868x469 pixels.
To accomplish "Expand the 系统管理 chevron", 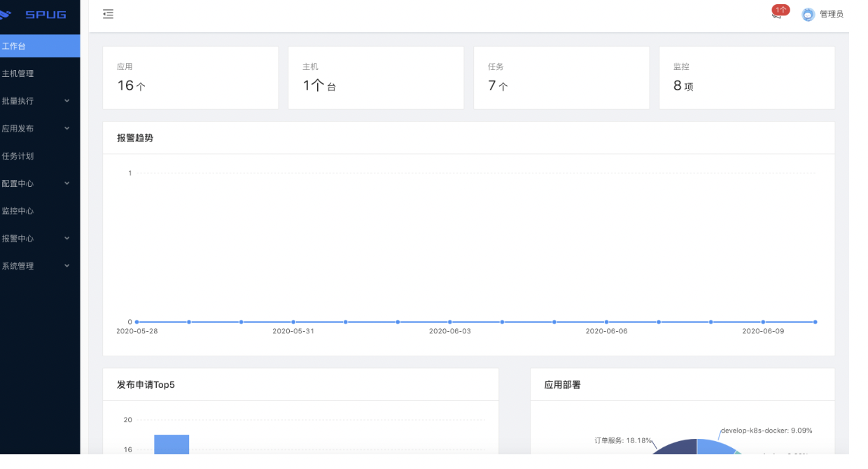I will click(x=67, y=266).
